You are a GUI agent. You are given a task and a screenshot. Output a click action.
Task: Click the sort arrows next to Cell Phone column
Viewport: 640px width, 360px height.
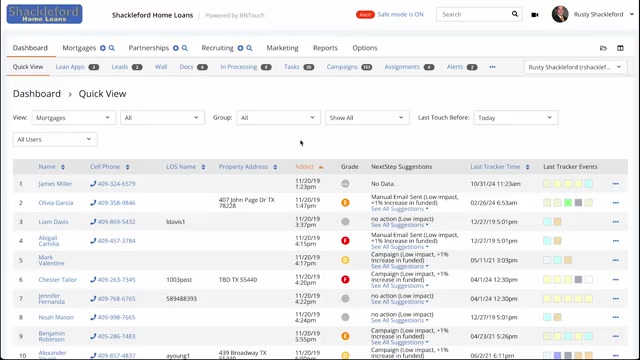(x=127, y=167)
